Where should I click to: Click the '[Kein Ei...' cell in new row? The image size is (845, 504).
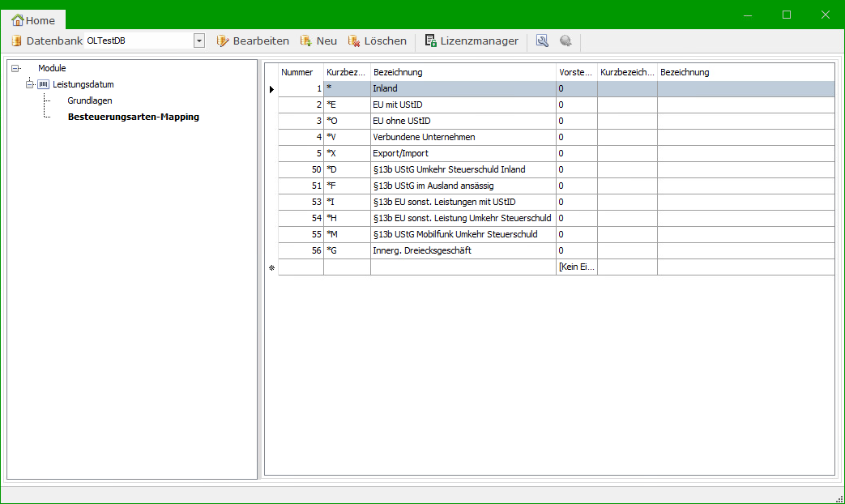click(577, 267)
